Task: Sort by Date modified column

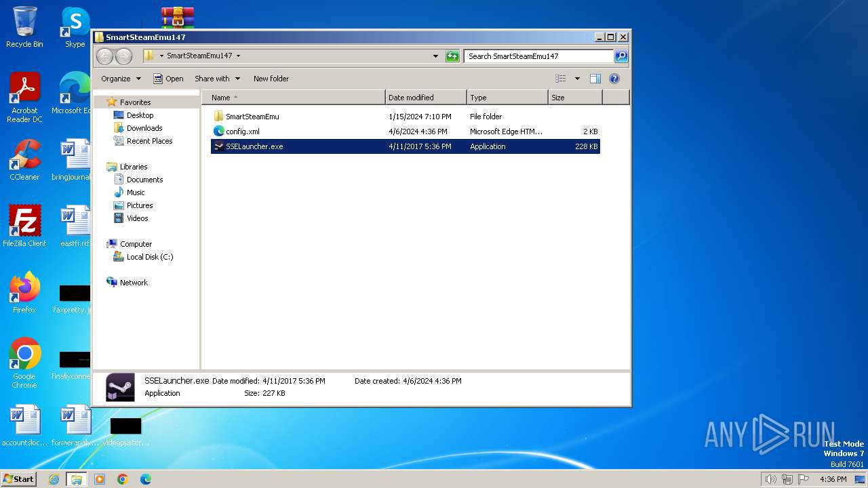Action: coord(426,98)
